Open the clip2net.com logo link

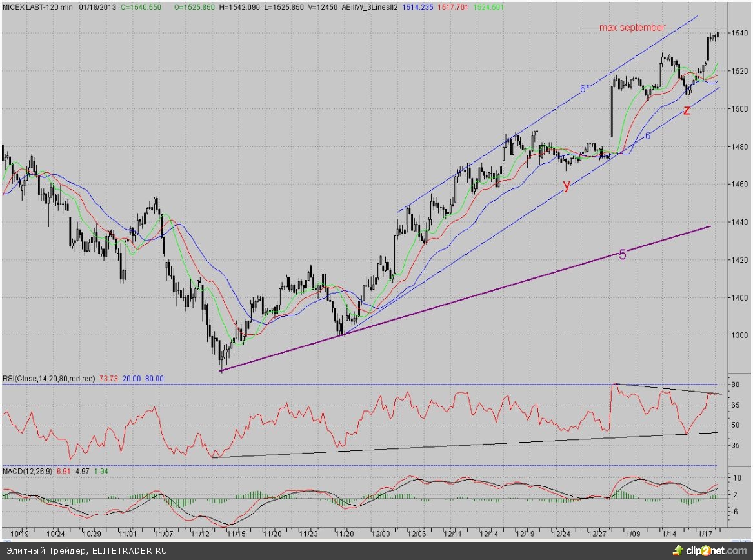[x=715, y=550]
